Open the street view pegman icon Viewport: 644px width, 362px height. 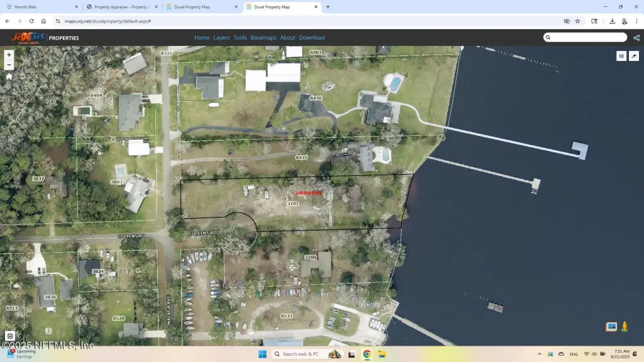point(625,327)
